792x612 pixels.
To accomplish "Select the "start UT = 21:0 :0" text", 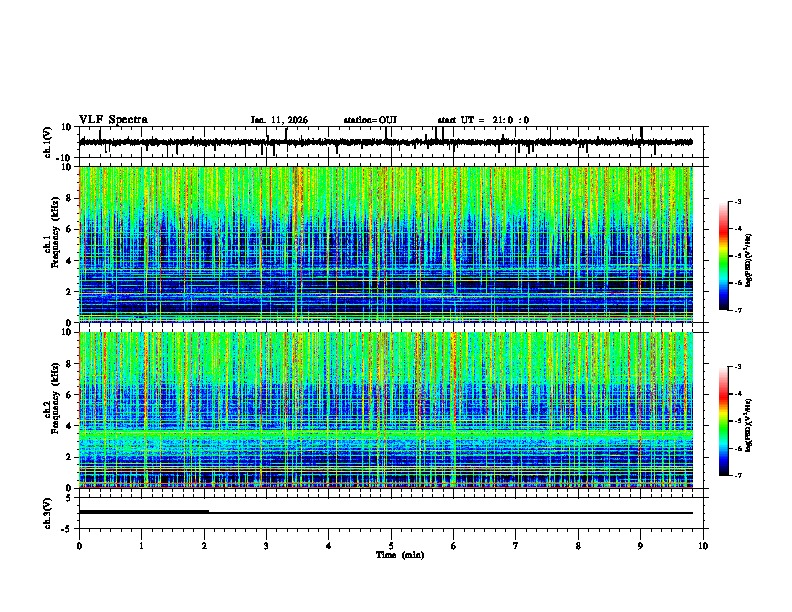I will tap(483, 120).
